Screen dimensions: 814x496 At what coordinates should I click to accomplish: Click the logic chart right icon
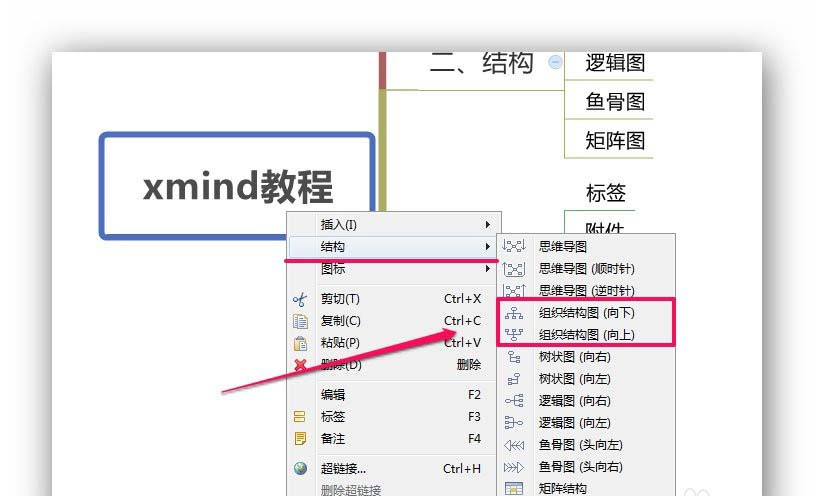(514, 400)
